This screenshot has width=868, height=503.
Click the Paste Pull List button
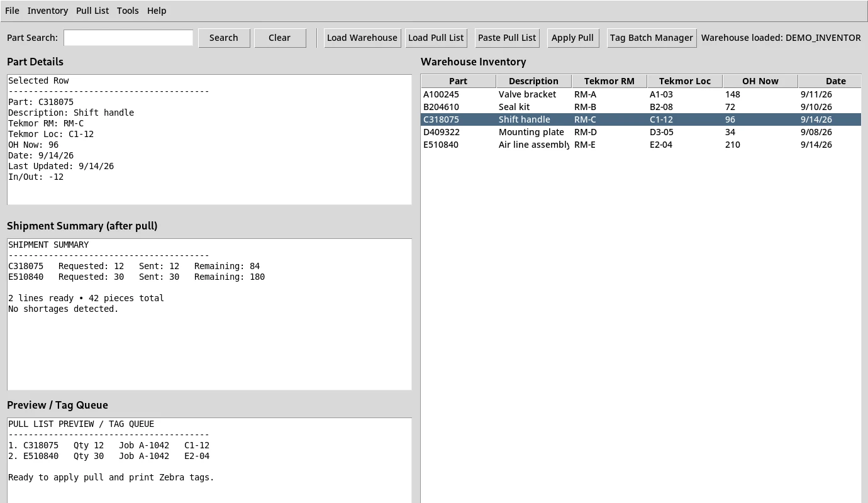507,38
